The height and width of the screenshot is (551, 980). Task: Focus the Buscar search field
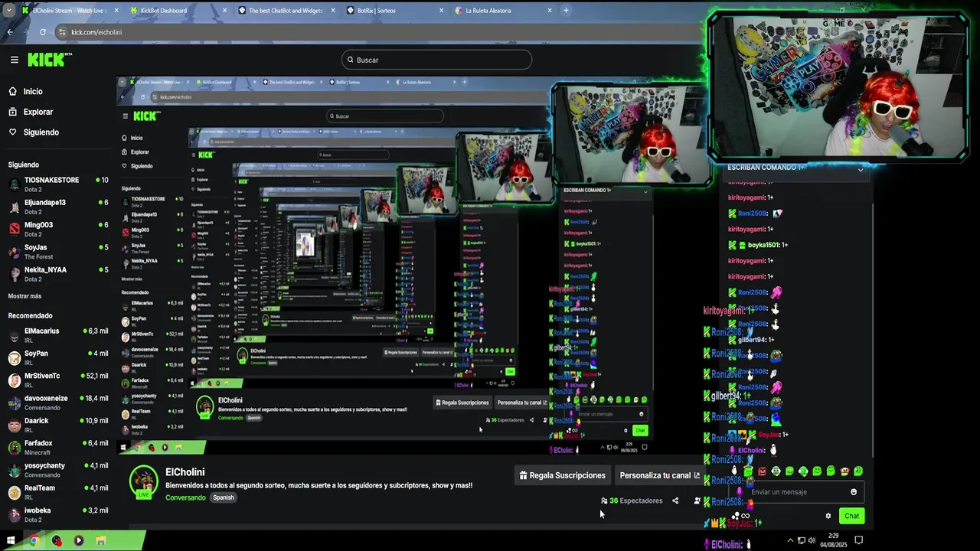(436, 60)
